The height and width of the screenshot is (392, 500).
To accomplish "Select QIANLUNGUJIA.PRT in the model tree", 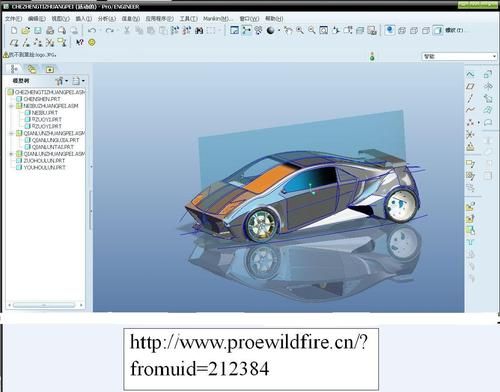I will point(56,140).
